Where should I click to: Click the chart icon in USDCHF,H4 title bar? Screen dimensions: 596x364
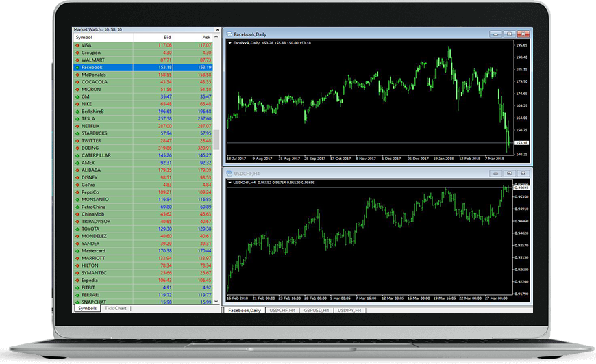click(x=229, y=174)
